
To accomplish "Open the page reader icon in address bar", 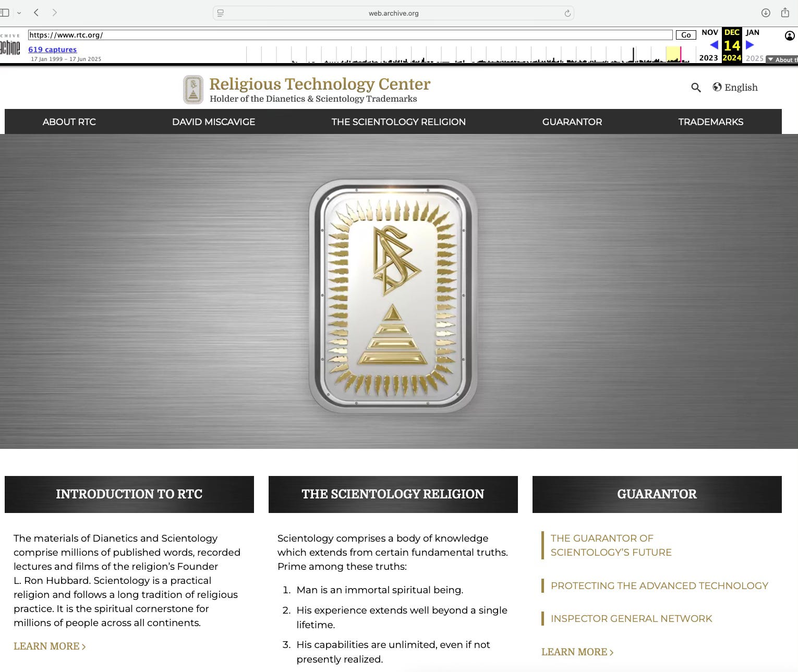I will tap(220, 13).
